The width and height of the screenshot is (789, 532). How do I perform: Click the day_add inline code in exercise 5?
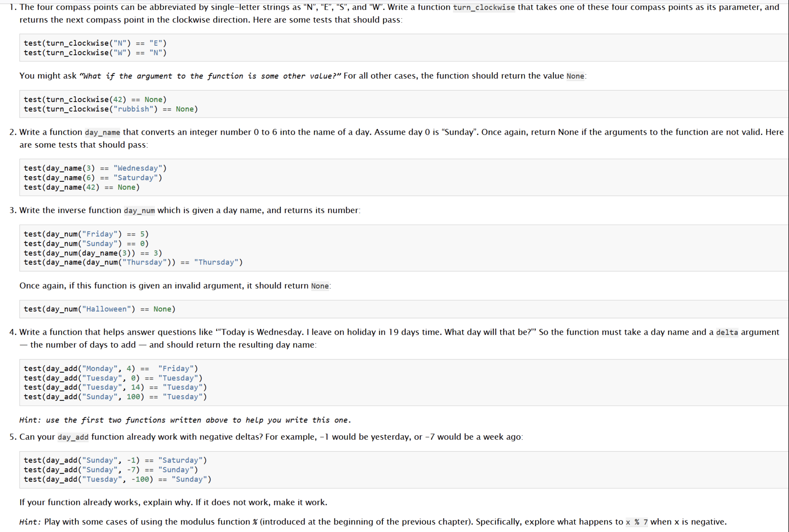pos(73,437)
